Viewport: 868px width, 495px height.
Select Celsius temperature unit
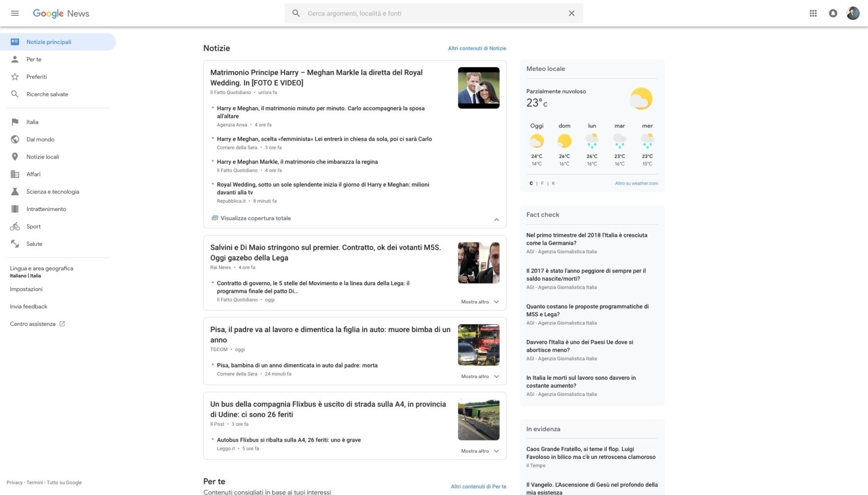tap(531, 184)
